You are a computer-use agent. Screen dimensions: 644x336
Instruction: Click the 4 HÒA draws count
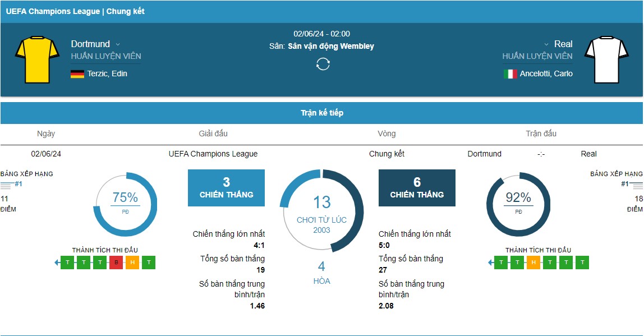(321, 273)
